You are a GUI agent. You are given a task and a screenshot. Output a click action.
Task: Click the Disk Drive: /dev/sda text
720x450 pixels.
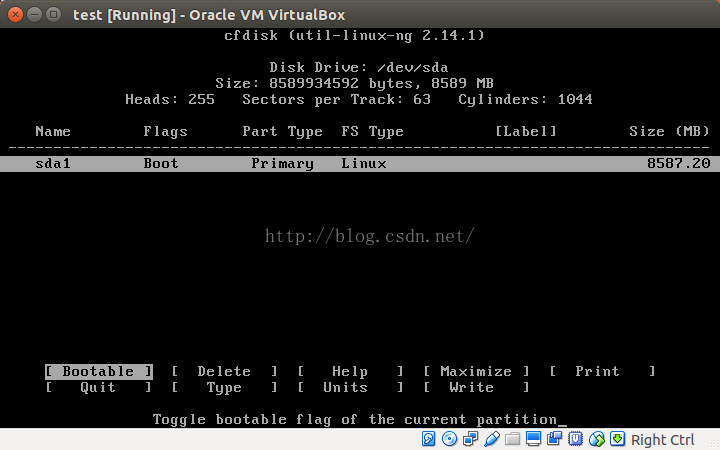tap(359, 68)
